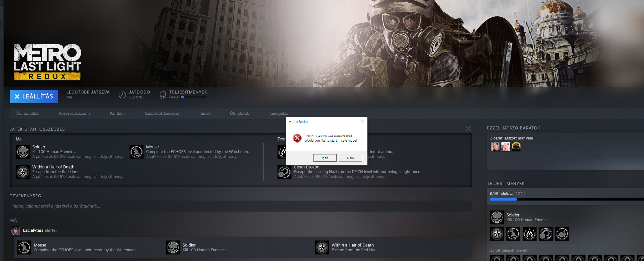Viewport: 644px width, 261px height.
Task: Click the lightning M achievement icon in Teljesítmények panel
Action: click(x=529, y=234)
